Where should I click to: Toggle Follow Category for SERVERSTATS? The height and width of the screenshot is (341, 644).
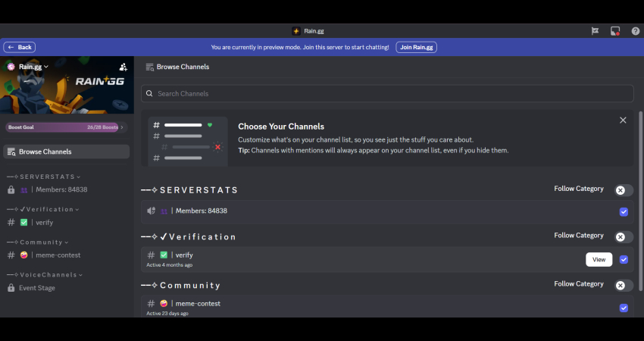624,190
